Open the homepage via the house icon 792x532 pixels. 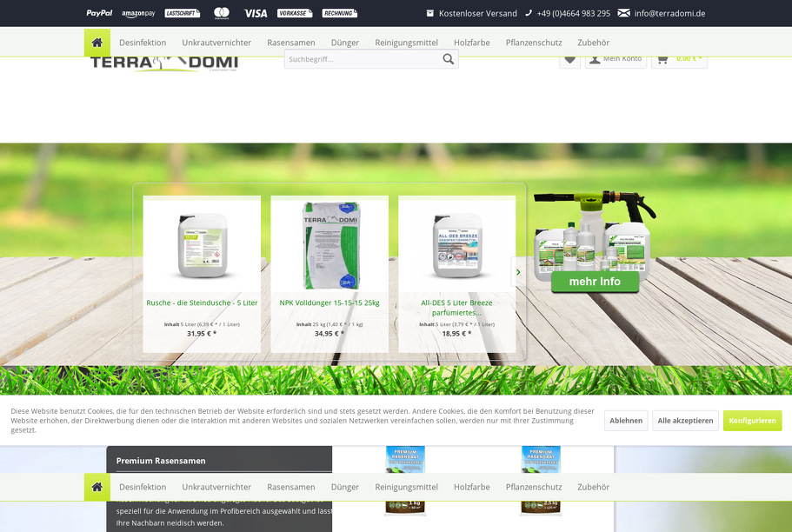pos(97,42)
